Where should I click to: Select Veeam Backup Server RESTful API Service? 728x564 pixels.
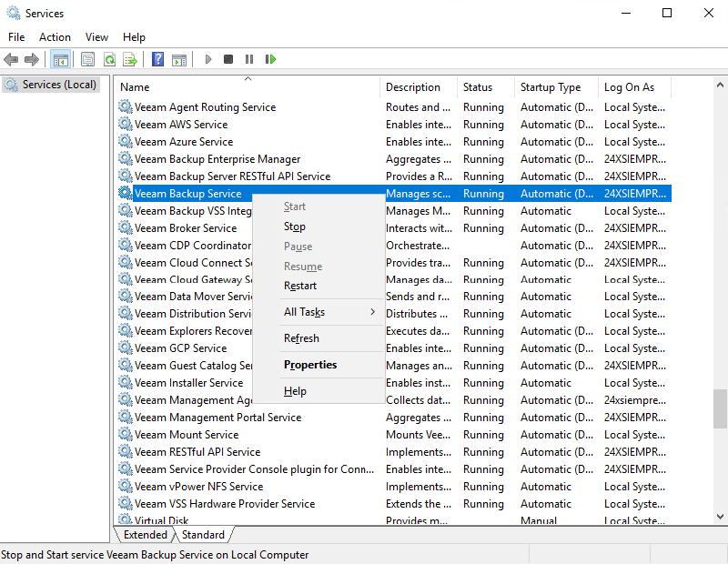coord(394,176)
